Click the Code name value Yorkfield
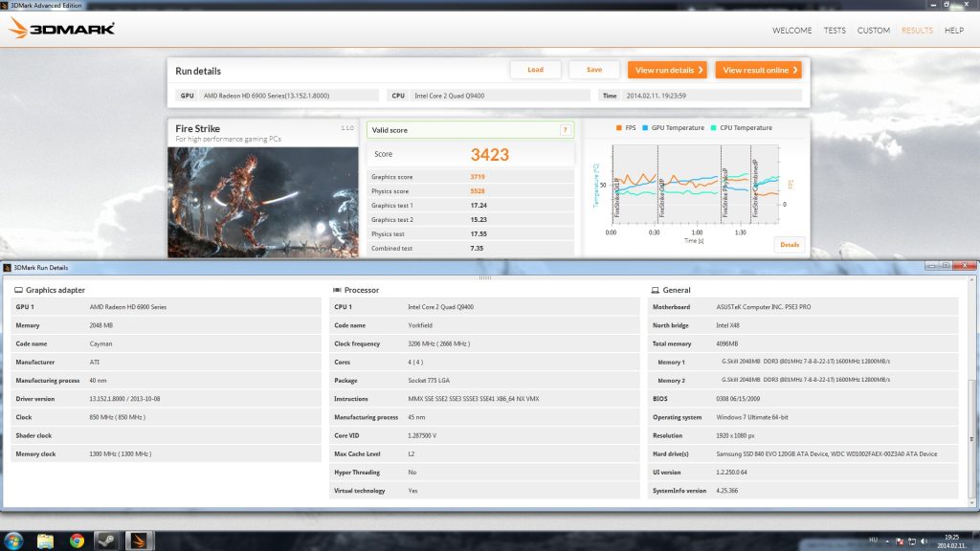 [420, 325]
